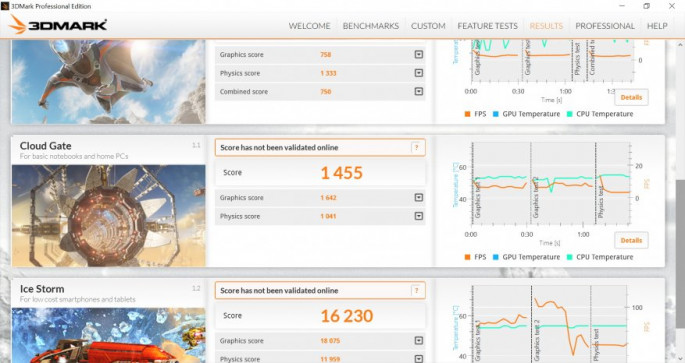Toggle the FPS legend swatch in Cloud Gate chart

[467, 257]
